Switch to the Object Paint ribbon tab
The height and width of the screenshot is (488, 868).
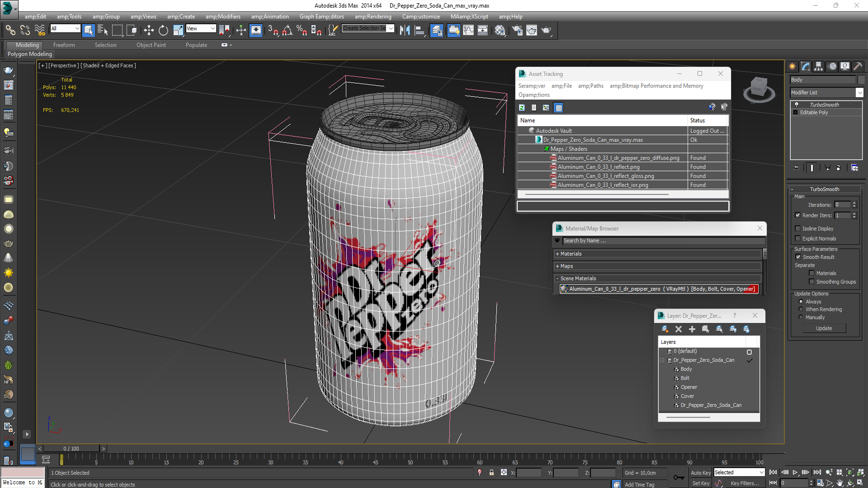pyautogui.click(x=151, y=45)
